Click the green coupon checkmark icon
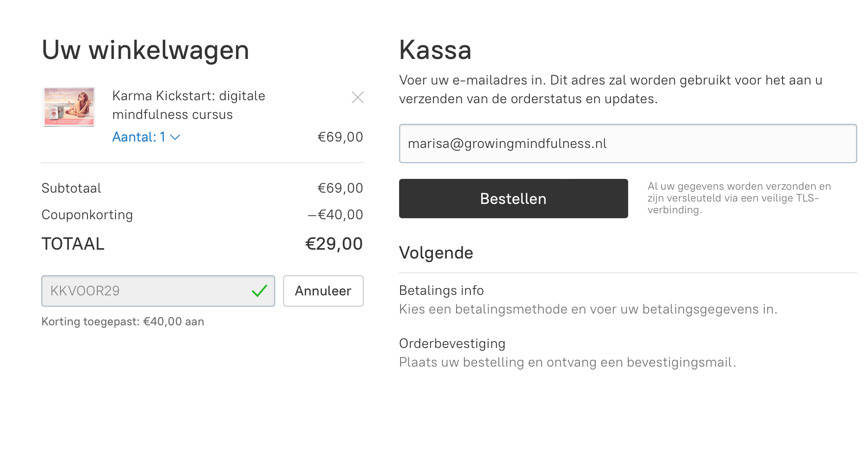Image resolution: width=868 pixels, height=463 pixels. pyautogui.click(x=260, y=291)
